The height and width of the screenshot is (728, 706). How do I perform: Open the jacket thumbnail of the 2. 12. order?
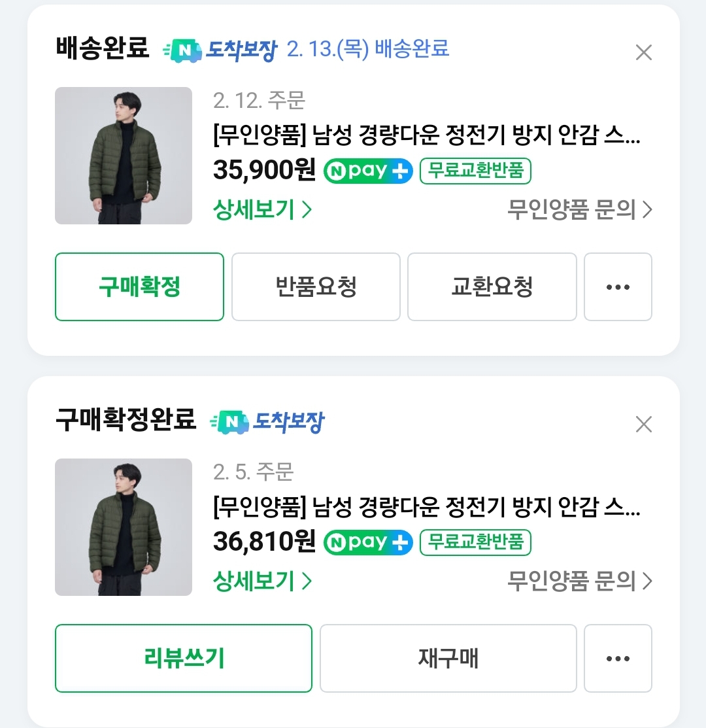124,156
